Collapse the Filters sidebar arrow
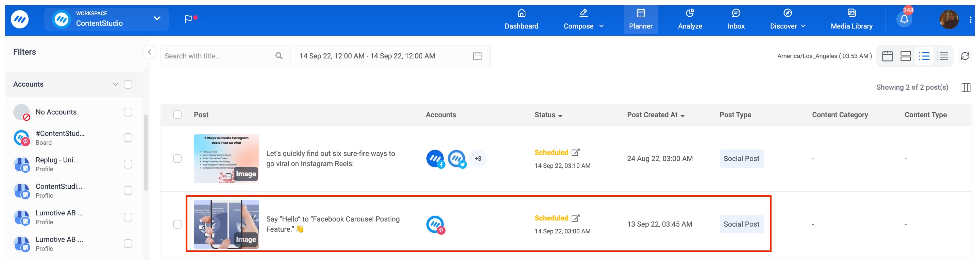The height and width of the screenshot is (265, 980). click(x=150, y=52)
